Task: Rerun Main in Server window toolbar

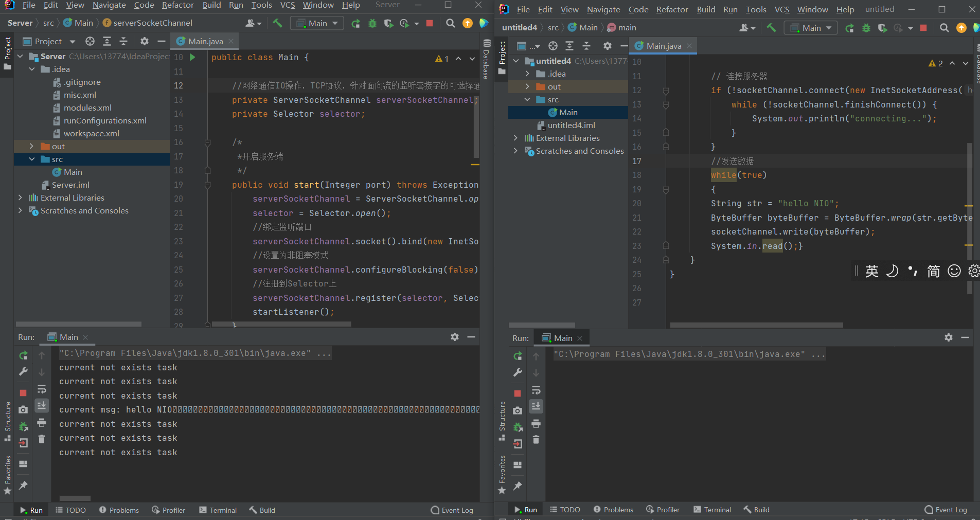Action: point(355,23)
